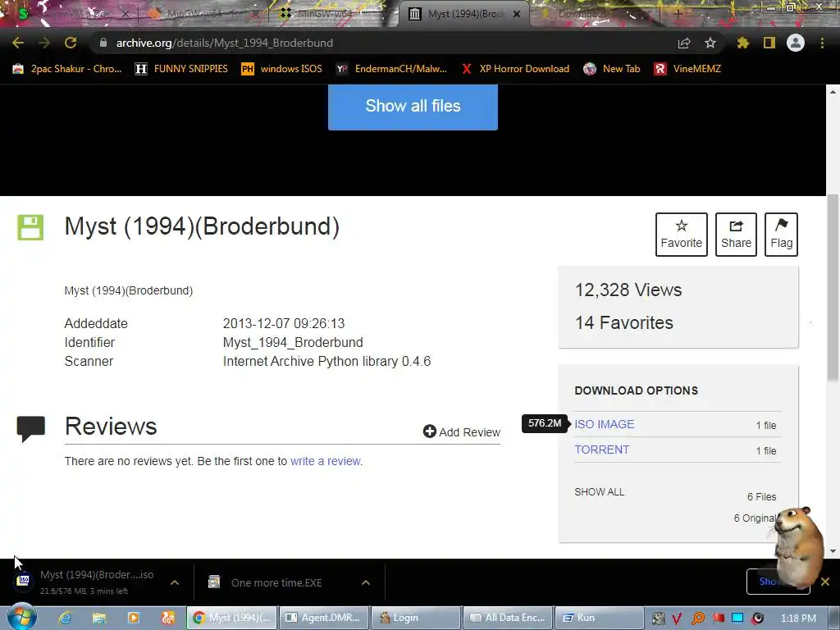Open the One more time.EXE download item
840x630 pixels.
tap(276, 583)
